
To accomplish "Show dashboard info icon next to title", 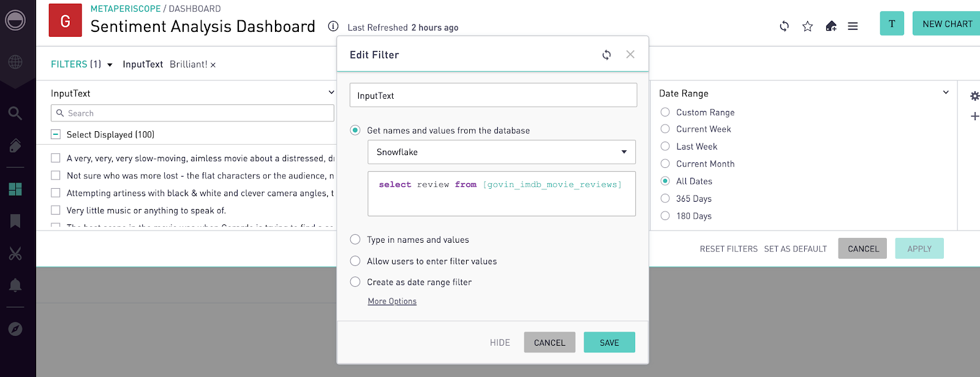I will pyautogui.click(x=333, y=26).
